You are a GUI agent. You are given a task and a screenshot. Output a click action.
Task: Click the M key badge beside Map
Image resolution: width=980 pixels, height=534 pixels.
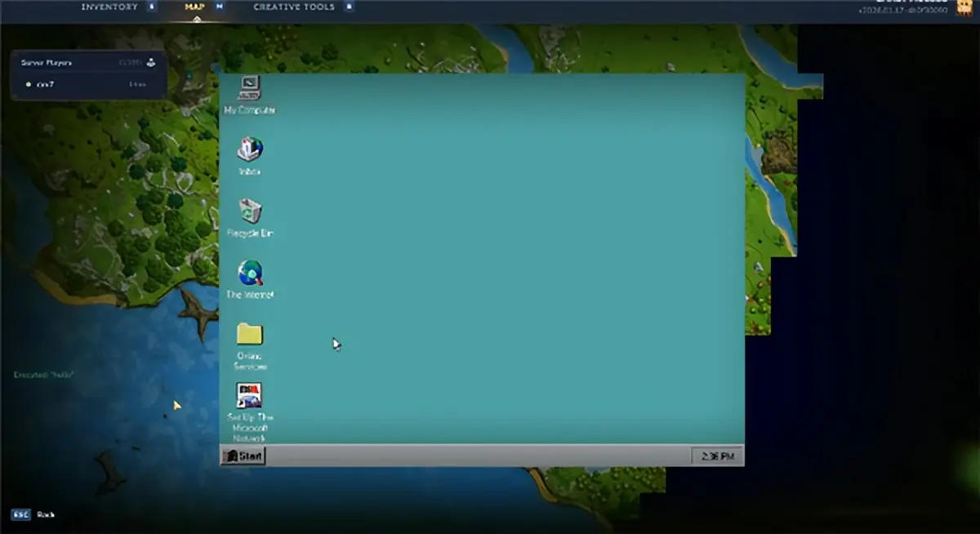(219, 7)
